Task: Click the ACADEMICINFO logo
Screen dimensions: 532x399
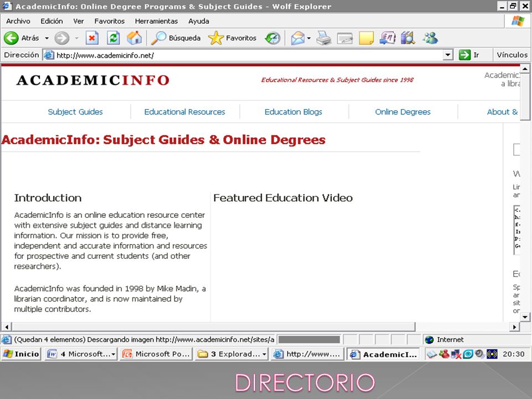Action: pos(93,80)
